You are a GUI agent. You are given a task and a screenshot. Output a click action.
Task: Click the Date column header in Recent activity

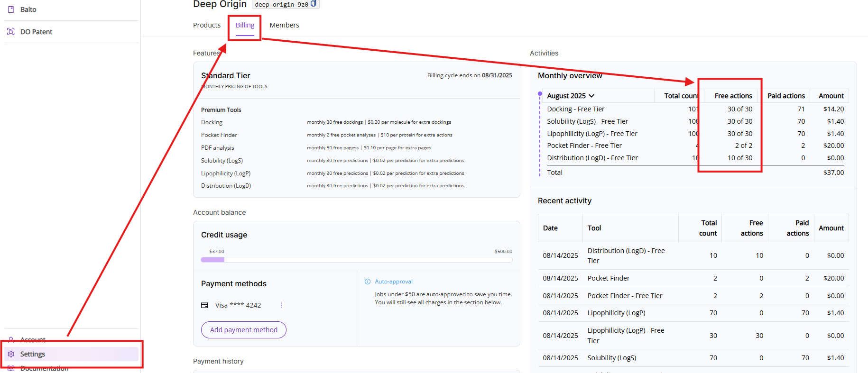550,228
